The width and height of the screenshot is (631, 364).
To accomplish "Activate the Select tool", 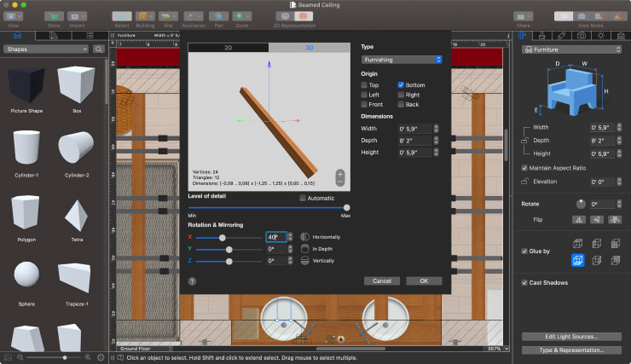I will [x=122, y=16].
